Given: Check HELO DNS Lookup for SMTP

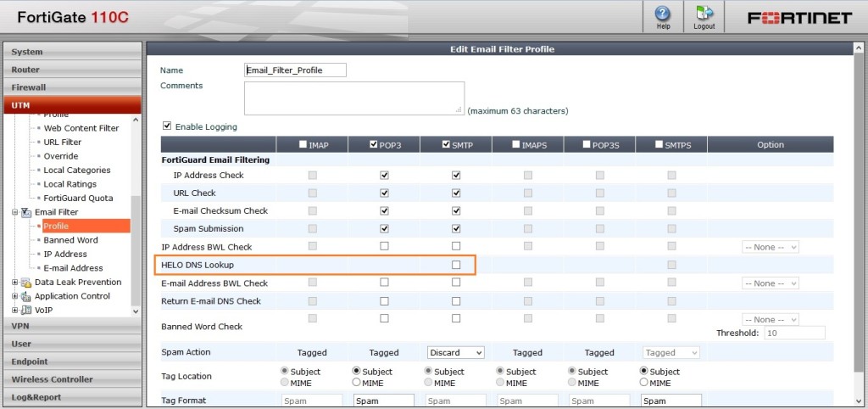Looking at the screenshot, I should [456, 265].
